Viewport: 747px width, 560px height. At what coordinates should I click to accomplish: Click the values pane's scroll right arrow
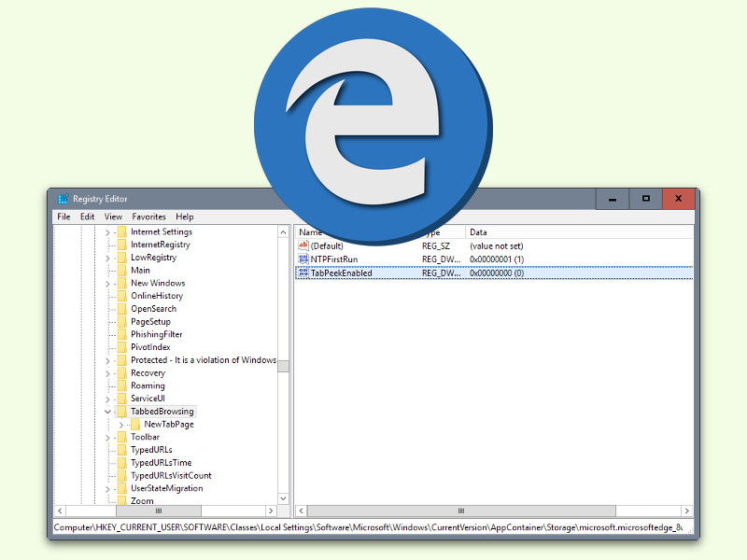pos(686,511)
